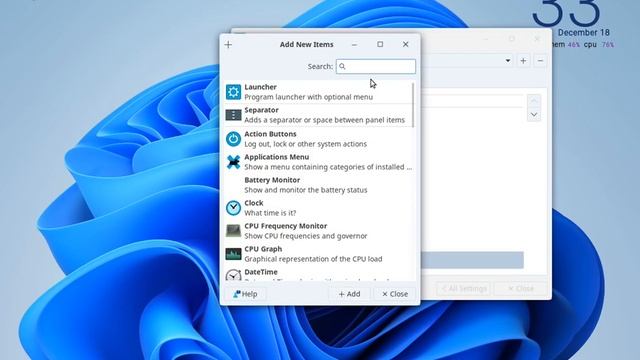
Task: Select the Launcher gear icon
Action: (233, 92)
